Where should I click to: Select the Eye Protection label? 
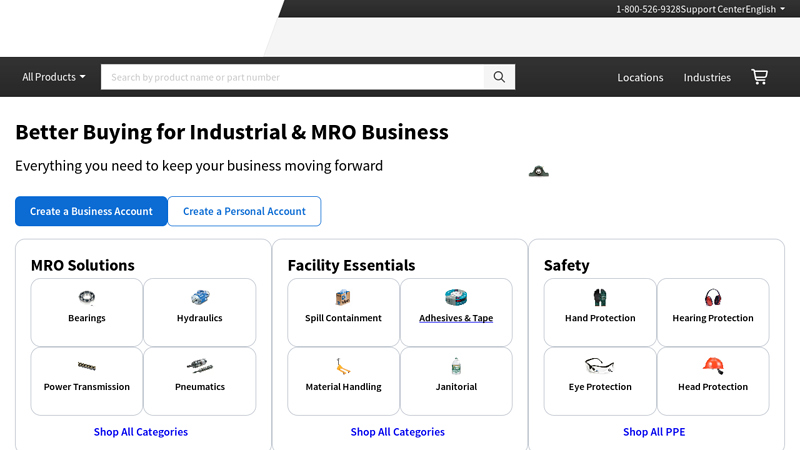point(600,387)
